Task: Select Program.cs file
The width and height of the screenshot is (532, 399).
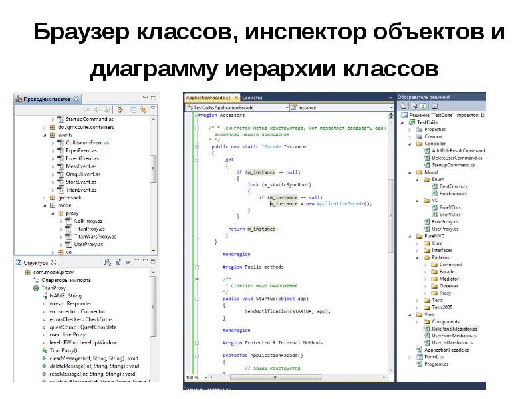Action: 436,364
